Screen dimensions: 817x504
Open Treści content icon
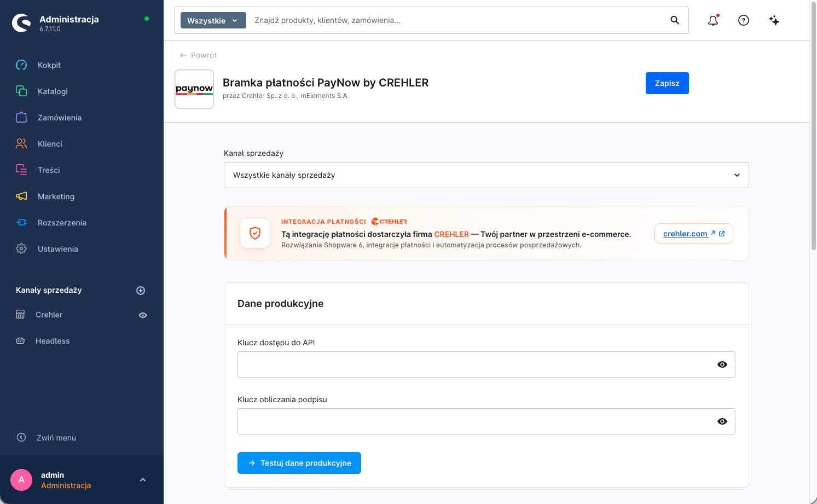(x=21, y=170)
